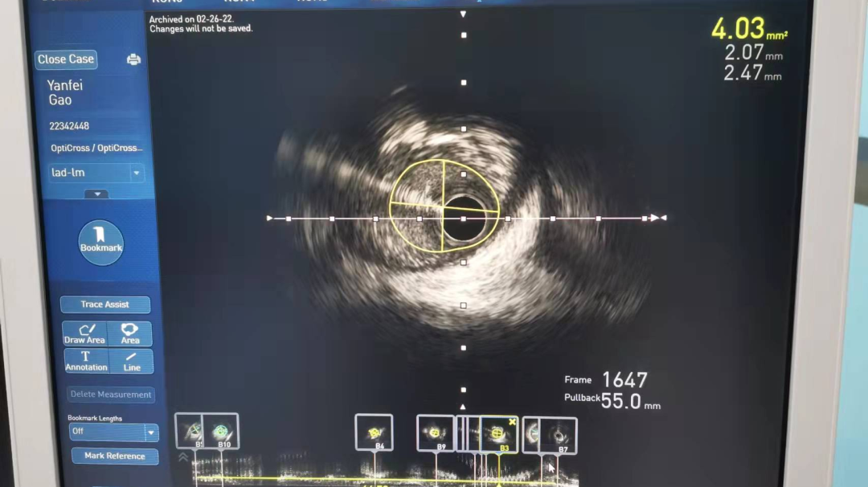
Task: Select the Draw Area tool
Action: 85,334
